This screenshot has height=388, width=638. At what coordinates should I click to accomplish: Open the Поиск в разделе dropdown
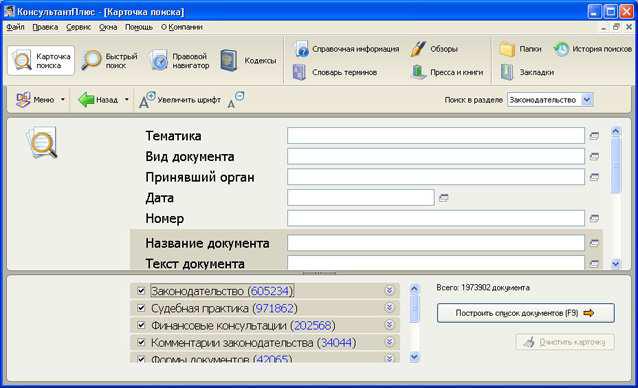coord(587,100)
